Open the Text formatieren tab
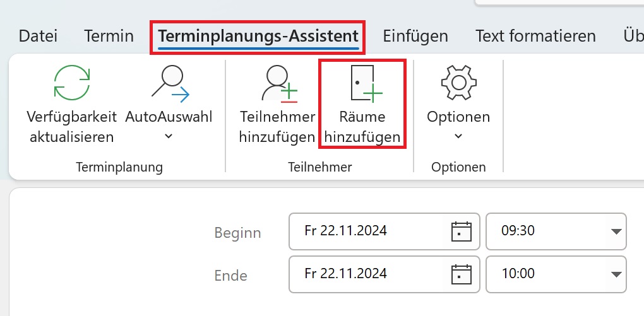Screen dimensions: 644x316 coord(535,36)
